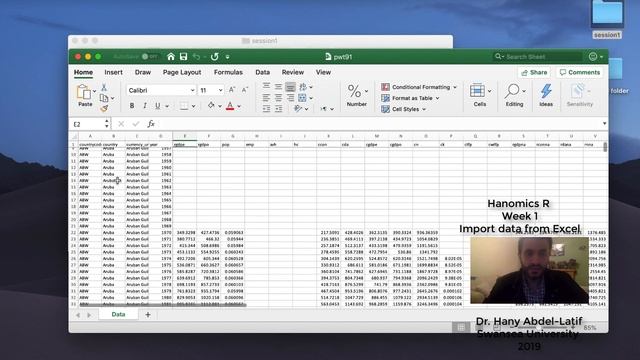The image size is (640, 360).
Task: Click the Editing magnifier icon
Action: pos(512,91)
